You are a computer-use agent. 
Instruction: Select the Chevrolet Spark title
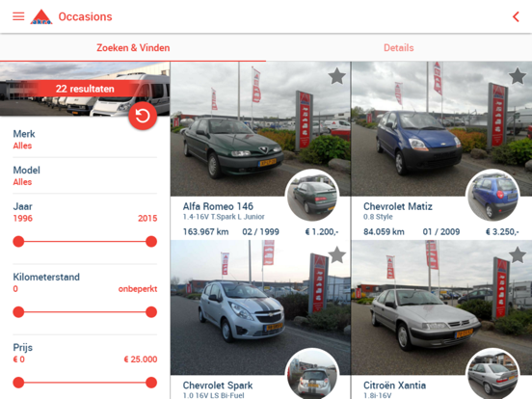[x=218, y=386]
